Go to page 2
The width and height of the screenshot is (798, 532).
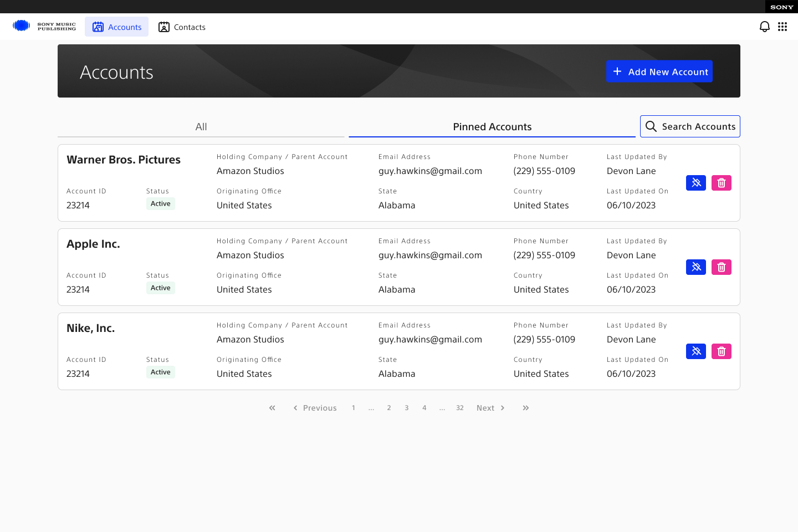389,408
